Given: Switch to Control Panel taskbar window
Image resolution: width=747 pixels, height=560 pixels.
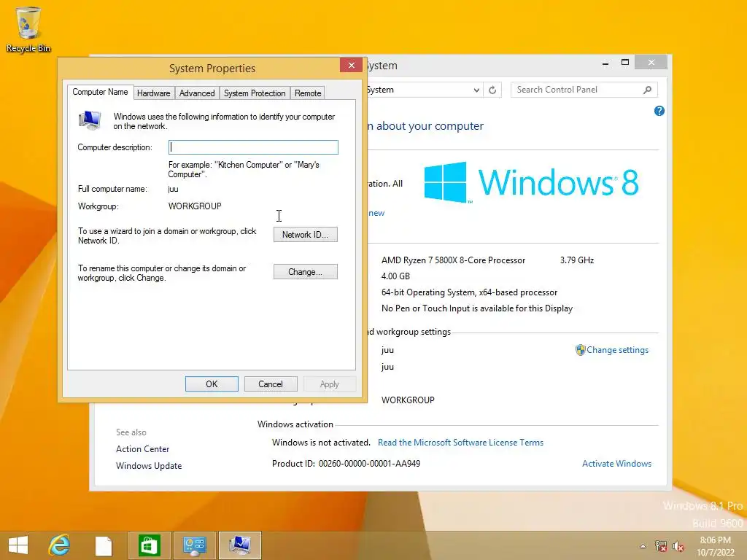Looking at the screenshot, I should coord(194,545).
